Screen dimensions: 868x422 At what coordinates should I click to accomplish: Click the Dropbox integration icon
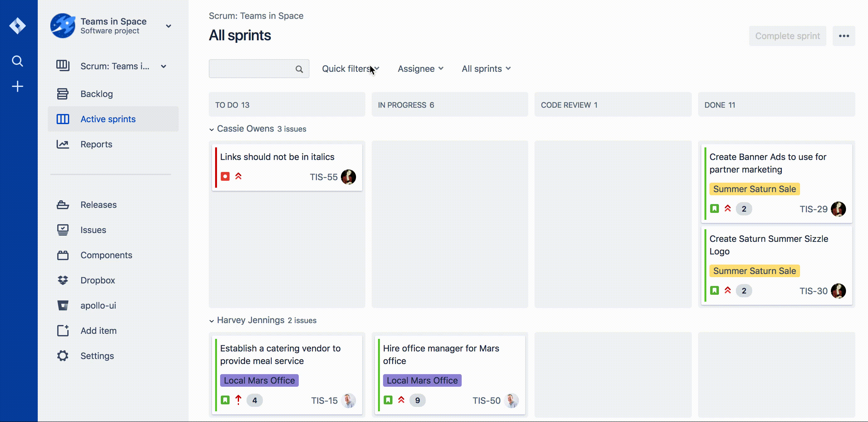click(x=63, y=280)
